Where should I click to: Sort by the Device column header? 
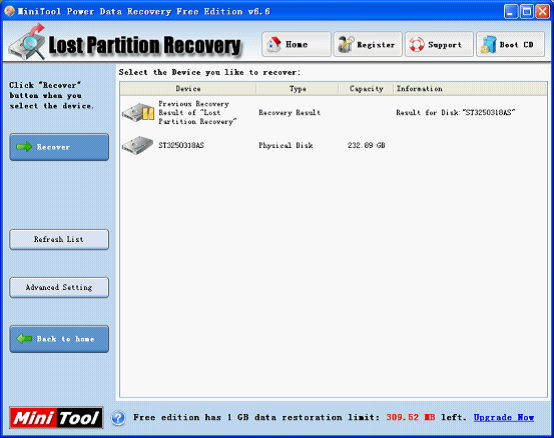pyautogui.click(x=188, y=89)
